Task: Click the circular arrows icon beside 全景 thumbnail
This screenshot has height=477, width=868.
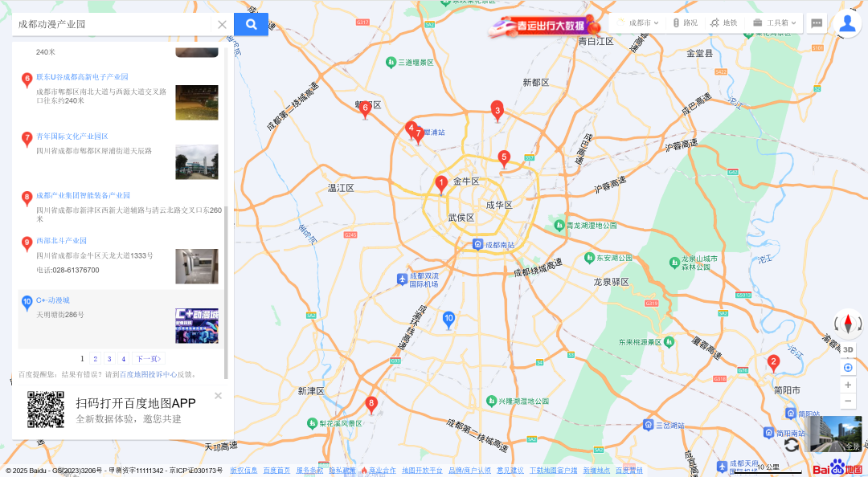Action: click(792, 444)
